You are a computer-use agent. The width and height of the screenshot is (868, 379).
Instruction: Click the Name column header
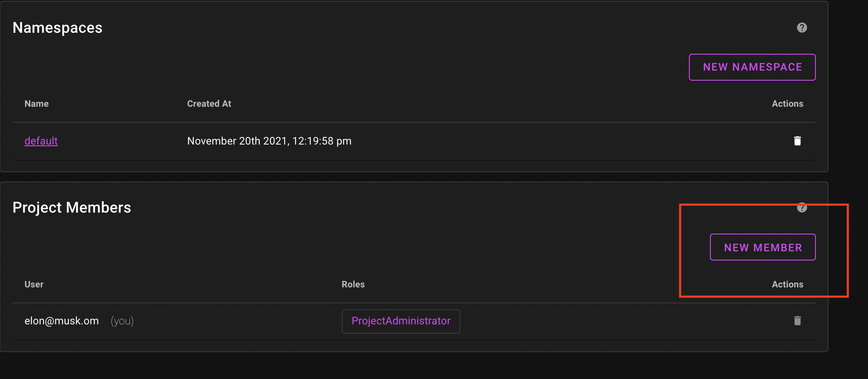[37, 104]
